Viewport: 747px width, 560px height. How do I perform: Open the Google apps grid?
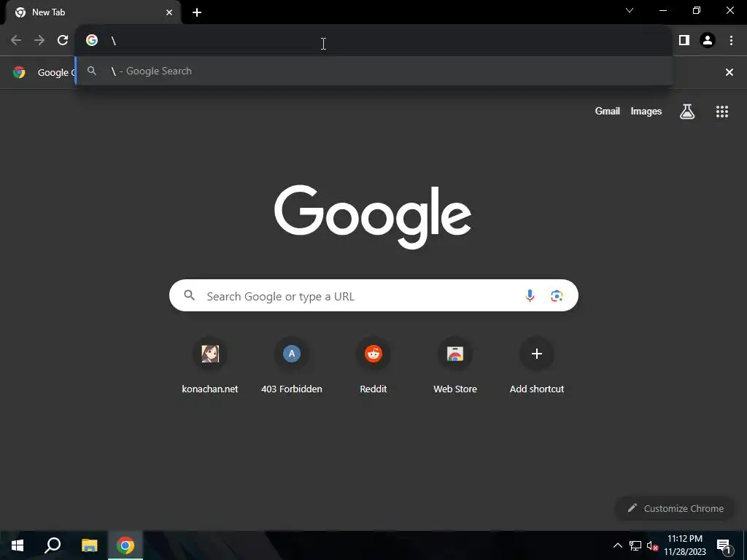pos(721,112)
